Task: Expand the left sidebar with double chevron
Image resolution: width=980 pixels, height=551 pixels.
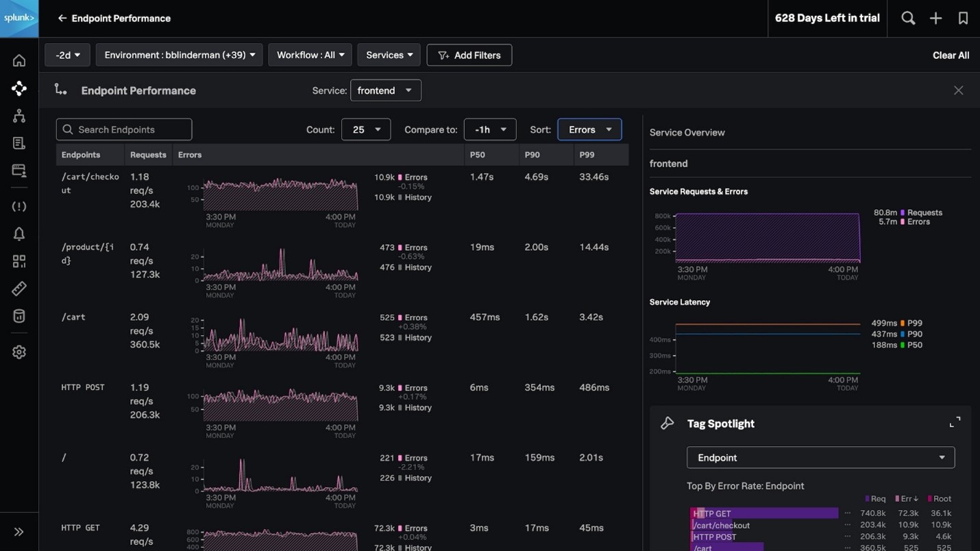Action: (19, 532)
